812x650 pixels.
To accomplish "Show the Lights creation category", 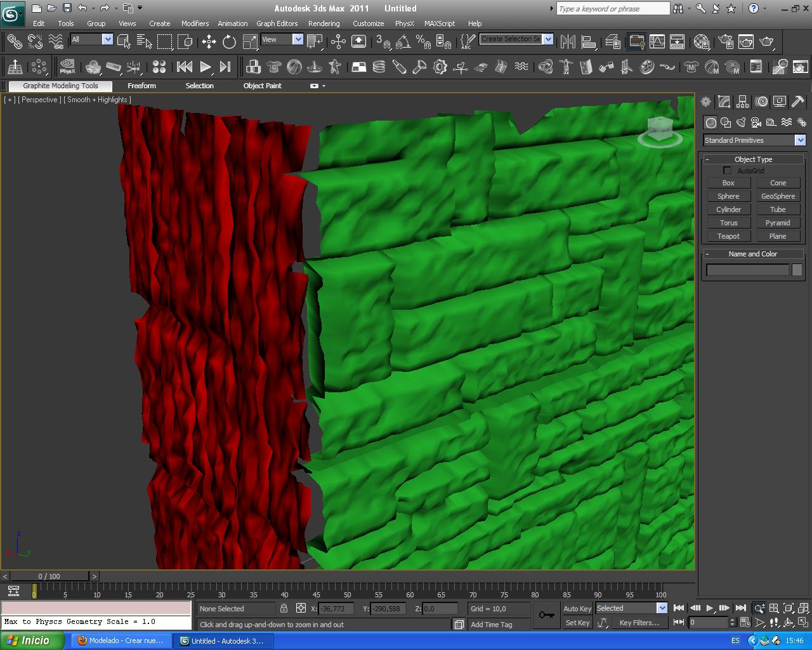I will click(x=741, y=123).
